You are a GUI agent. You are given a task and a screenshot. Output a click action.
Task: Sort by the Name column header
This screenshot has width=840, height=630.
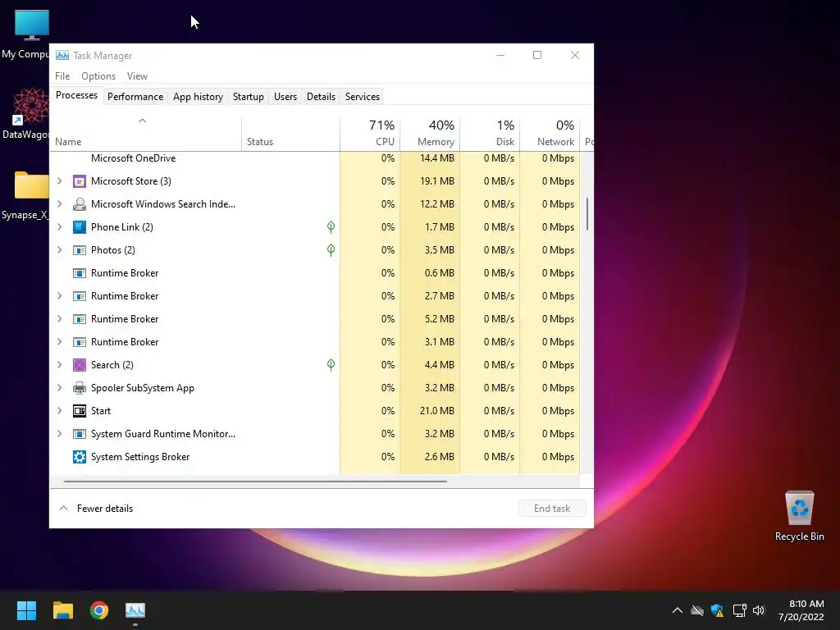pos(146,133)
